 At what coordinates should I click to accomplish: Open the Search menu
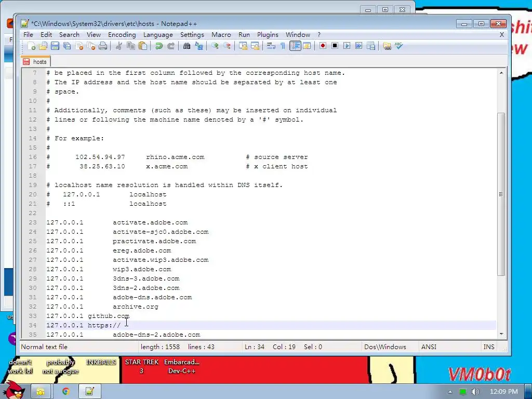pyautogui.click(x=69, y=35)
